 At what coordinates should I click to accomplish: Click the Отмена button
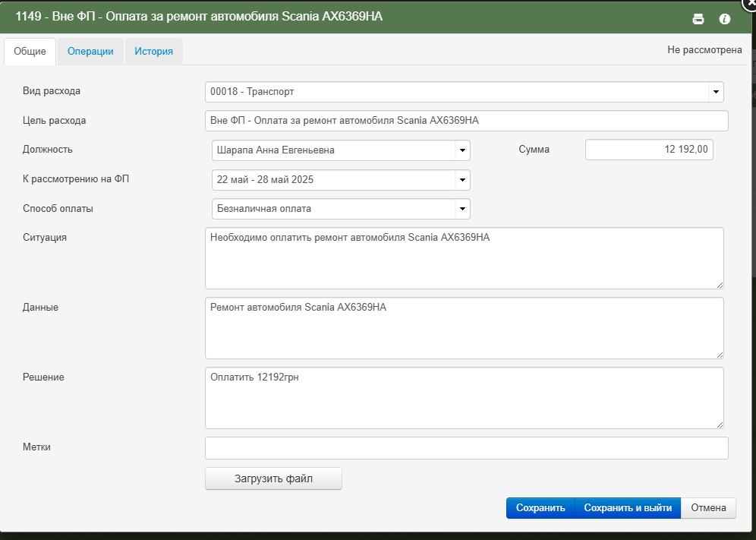point(708,507)
